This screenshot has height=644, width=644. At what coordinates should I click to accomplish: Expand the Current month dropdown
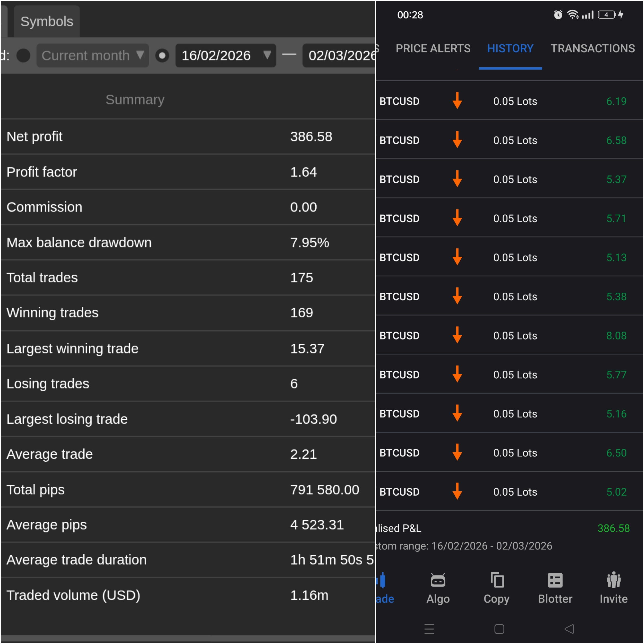pos(93,55)
